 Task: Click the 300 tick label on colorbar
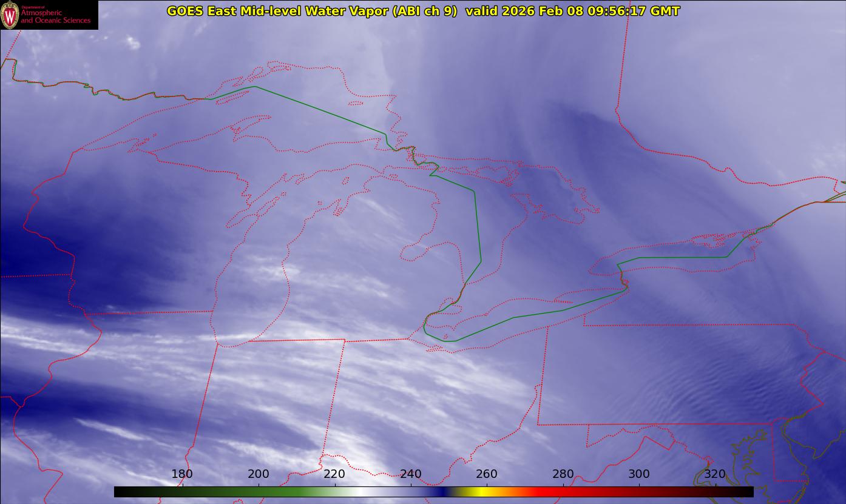(x=639, y=474)
